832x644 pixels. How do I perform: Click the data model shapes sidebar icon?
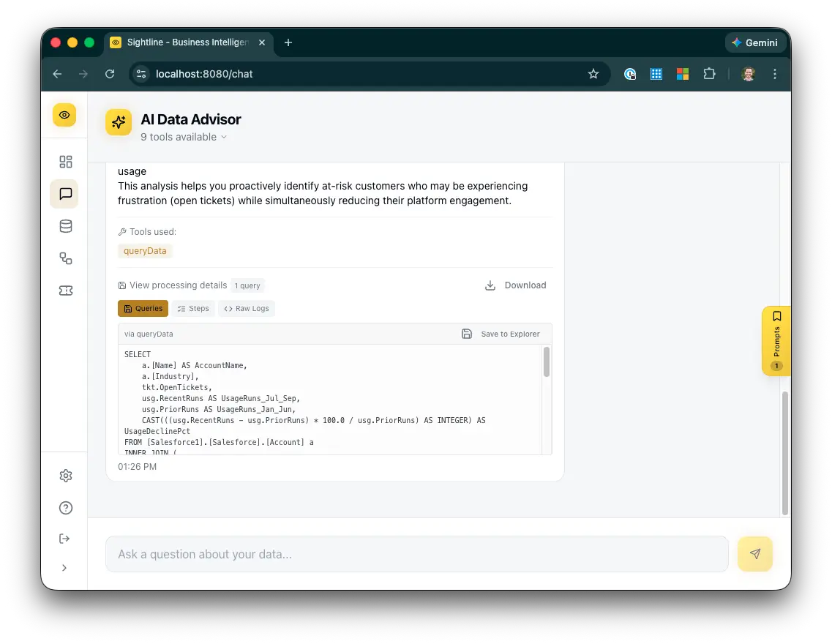[66, 258]
